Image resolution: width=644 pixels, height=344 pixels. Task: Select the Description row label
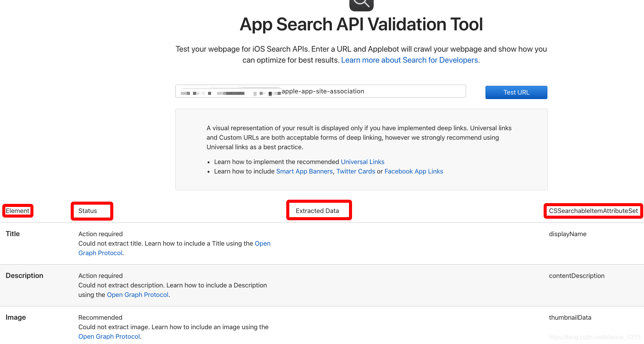25,276
